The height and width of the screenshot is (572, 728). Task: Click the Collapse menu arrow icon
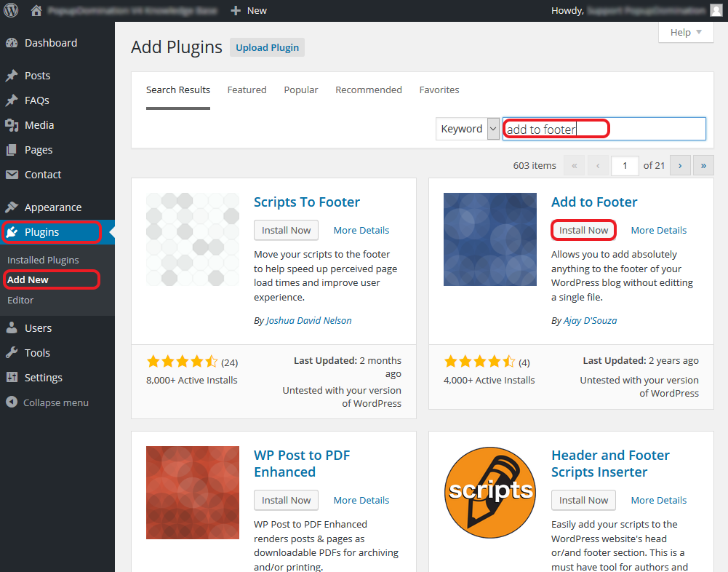pos(12,402)
